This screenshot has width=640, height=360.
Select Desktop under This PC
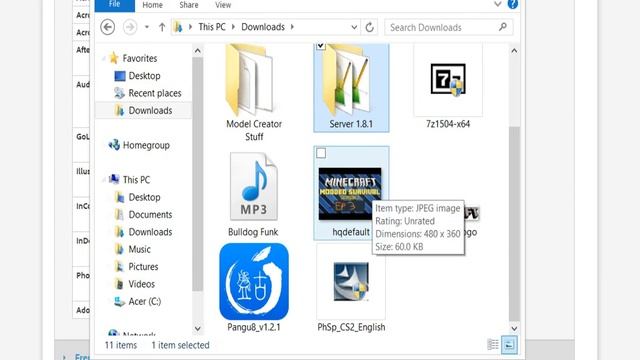point(144,197)
